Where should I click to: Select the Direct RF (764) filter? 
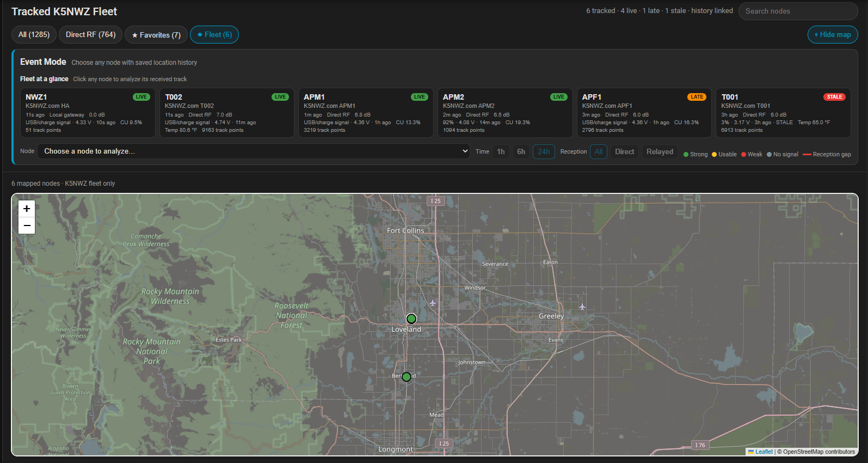pos(90,34)
